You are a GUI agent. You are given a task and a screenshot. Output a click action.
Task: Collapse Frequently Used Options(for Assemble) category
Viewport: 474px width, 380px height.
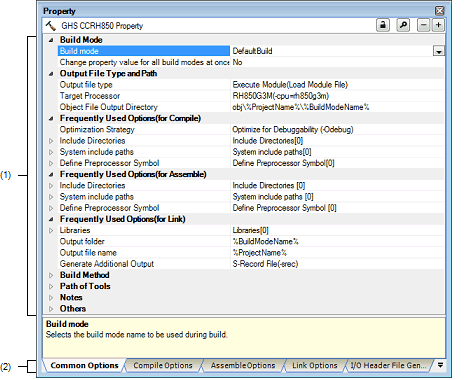pyautogui.click(x=51, y=174)
